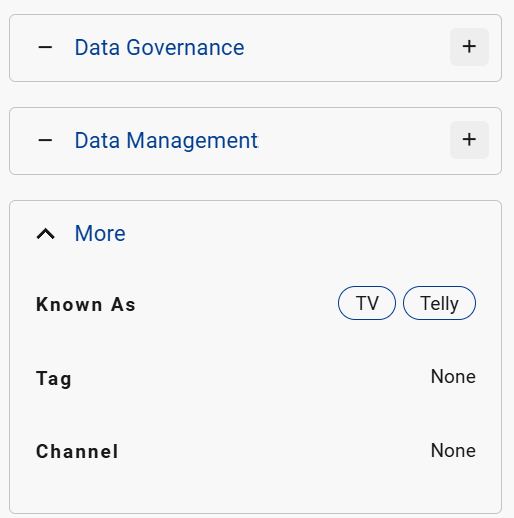
Task: Click blank space between Known As and TV
Action: 237,303
